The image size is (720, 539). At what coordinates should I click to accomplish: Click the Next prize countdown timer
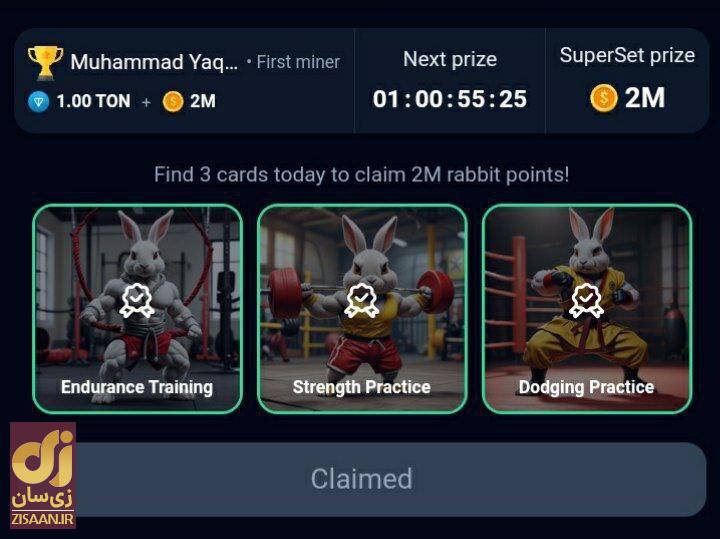450,99
